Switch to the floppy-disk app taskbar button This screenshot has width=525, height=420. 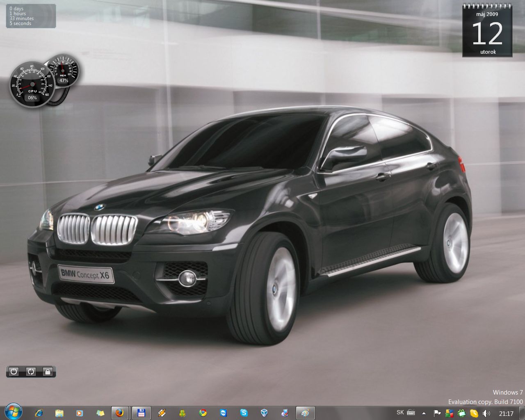(x=142, y=413)
